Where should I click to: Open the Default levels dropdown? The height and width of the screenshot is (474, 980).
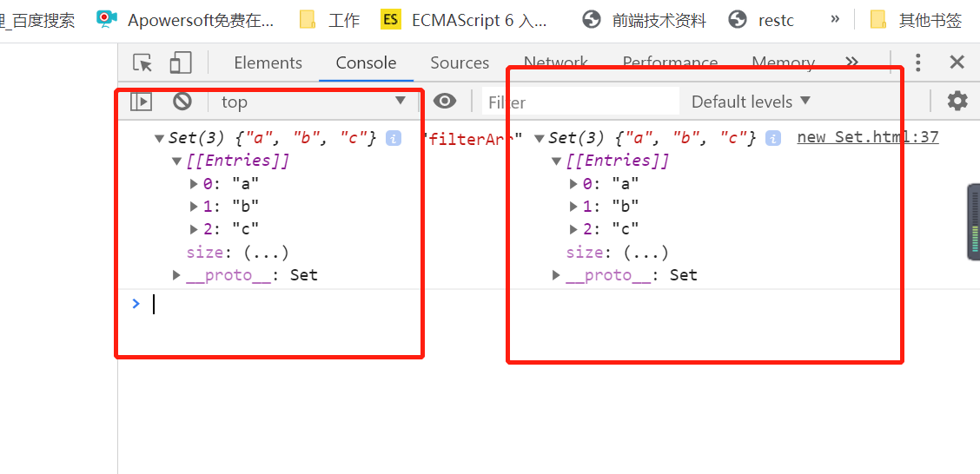(x=752, y=102)
